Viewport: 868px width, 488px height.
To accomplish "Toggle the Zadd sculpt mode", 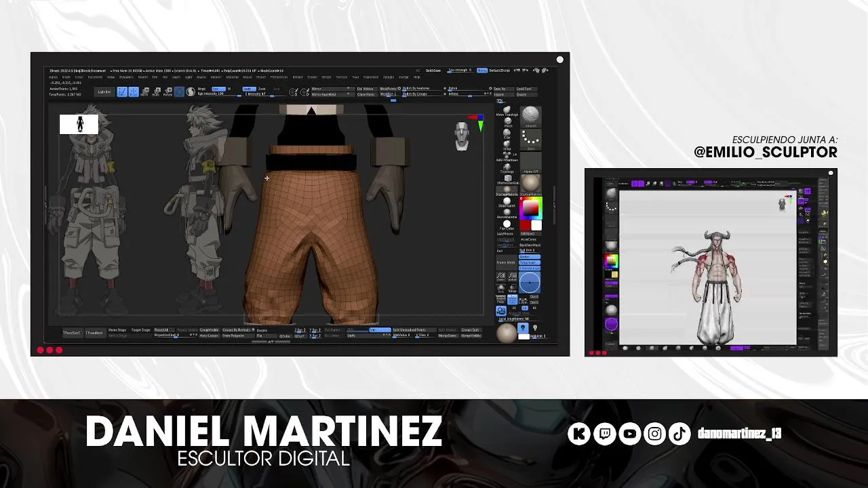I will pyautogui.click(x=249, y=89).
